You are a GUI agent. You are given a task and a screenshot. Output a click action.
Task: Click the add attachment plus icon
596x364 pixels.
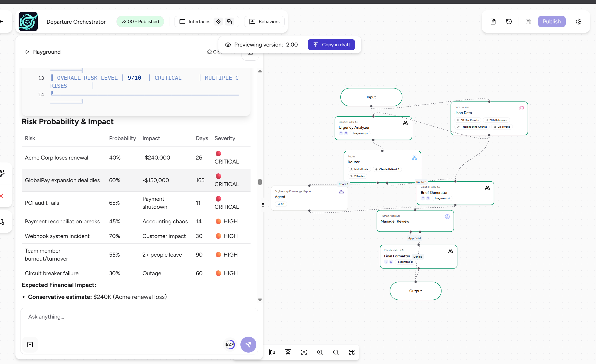click(x=30, y=345)
